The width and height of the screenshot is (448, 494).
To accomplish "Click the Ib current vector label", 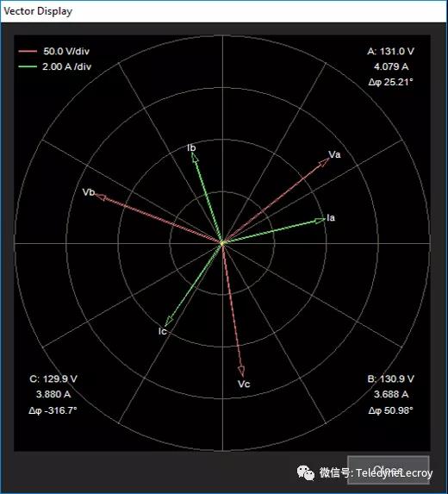I will (191, 147).
